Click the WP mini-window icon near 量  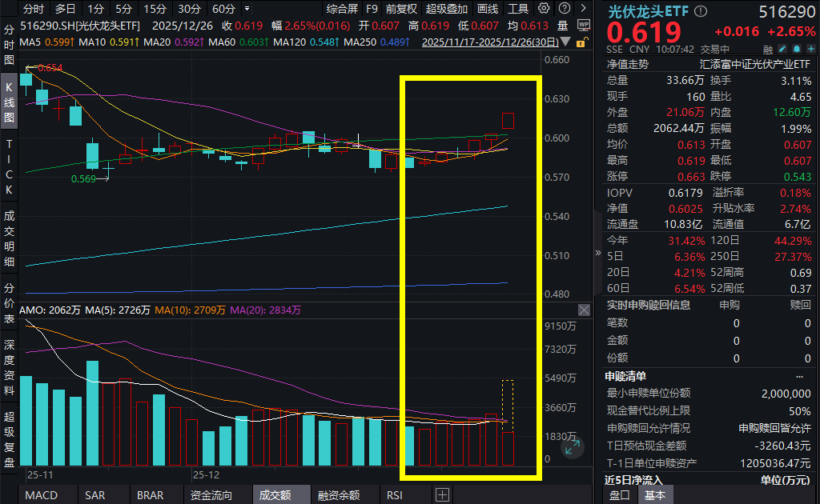(584, 24)
